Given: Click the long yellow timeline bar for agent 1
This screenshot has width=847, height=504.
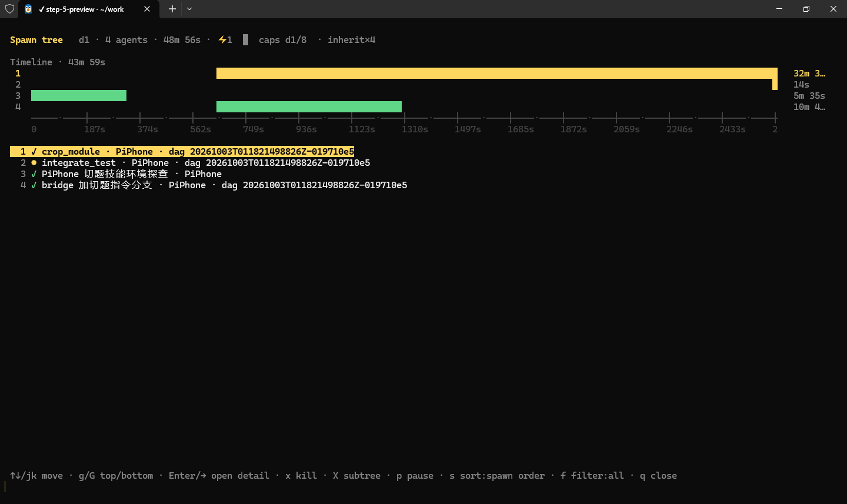Looking at the screenshot, I should [497, 73].
